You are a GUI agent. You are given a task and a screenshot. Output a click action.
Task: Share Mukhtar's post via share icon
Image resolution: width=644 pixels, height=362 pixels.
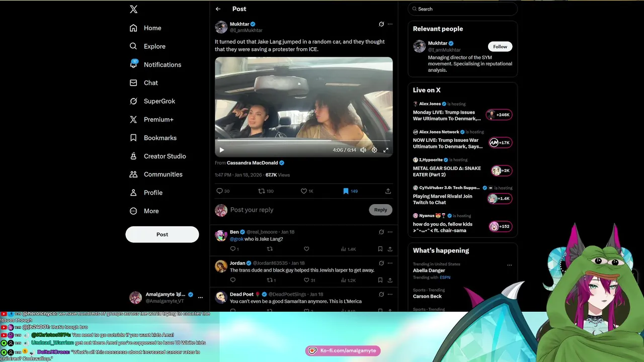point(388,191)
